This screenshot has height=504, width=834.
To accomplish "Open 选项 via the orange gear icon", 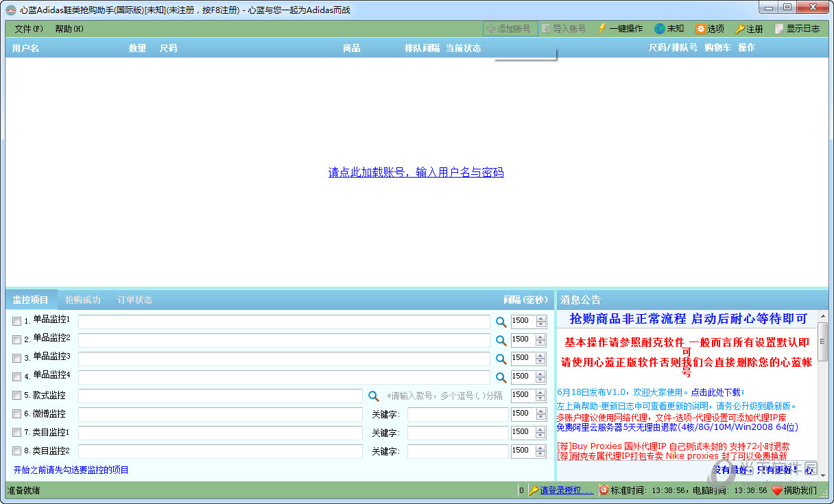I will coord(700,29).
